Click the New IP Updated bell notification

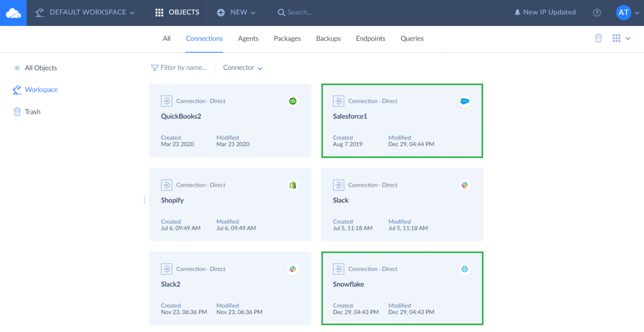(545, 13)
